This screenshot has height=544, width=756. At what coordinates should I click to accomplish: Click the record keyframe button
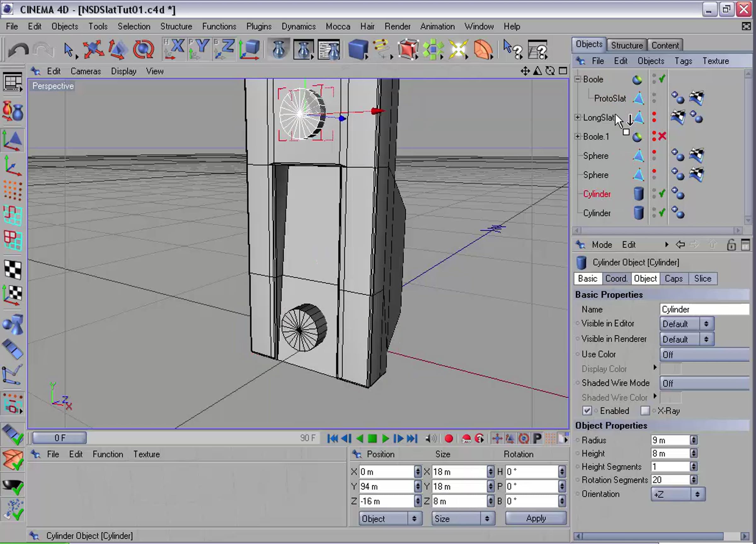coord(448,439)
